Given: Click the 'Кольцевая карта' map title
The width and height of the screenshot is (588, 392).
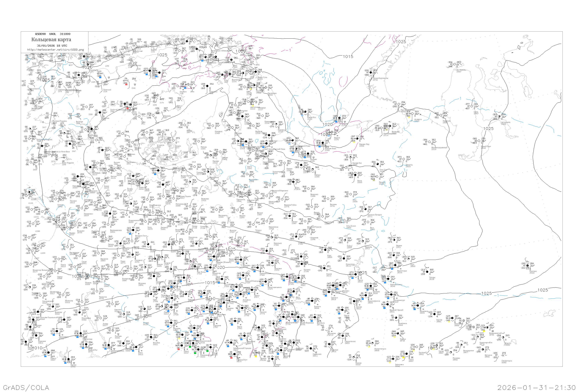Looking at the screenshot, I should [x=51, y=40].
